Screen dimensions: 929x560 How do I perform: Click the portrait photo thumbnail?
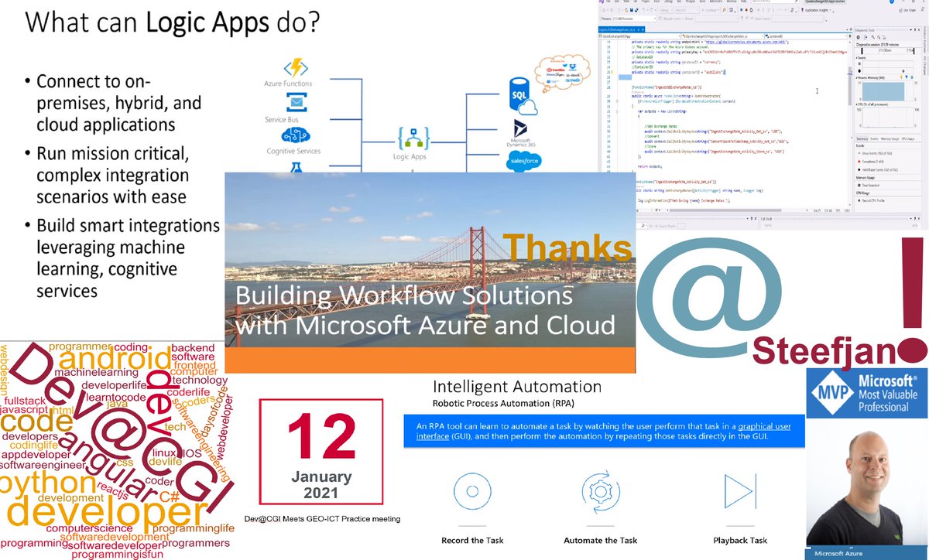click(x=866, y=485)
